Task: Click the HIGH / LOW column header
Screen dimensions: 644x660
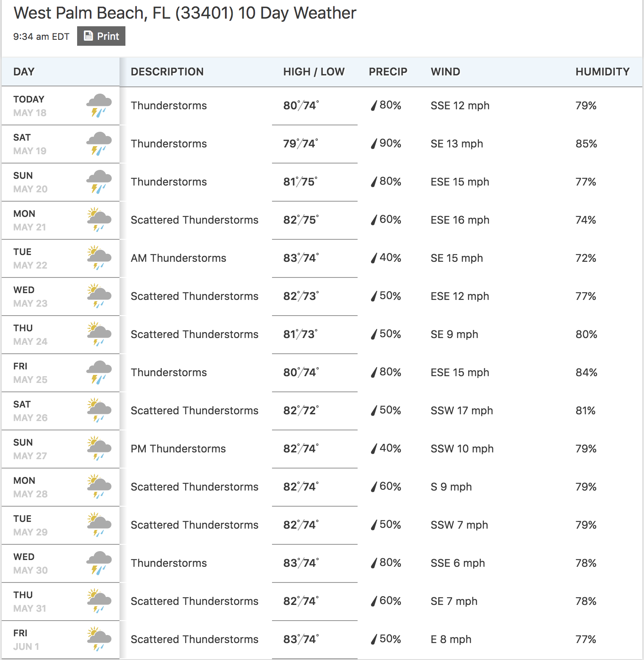Action: point(314,72)
